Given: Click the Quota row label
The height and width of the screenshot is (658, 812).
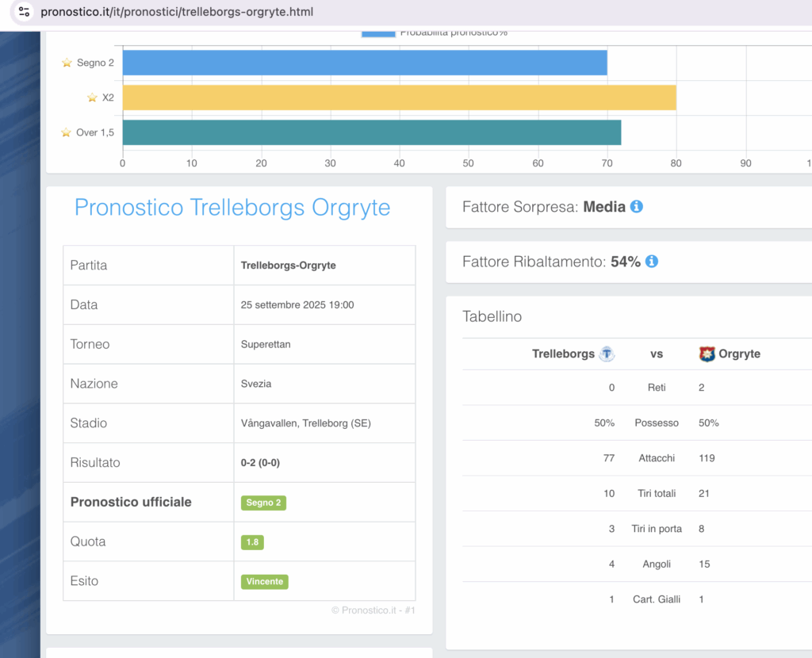Looking at the screenshot, I should 88,541.
